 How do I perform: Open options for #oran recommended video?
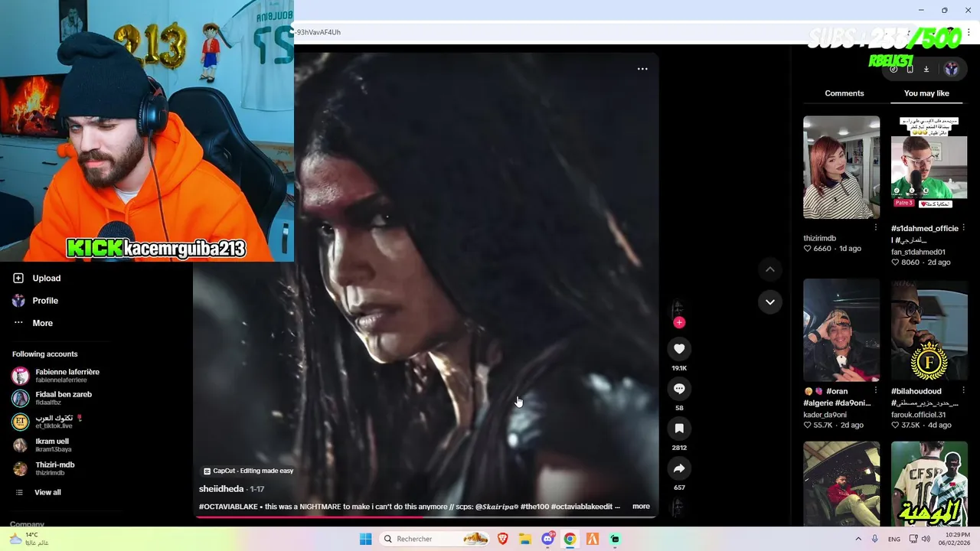tap(876, 390)
